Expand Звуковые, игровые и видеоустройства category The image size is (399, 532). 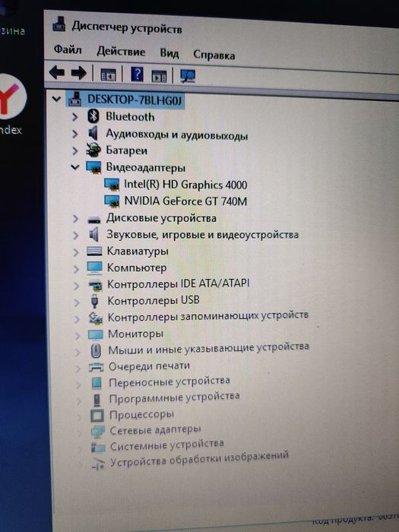[76, 236]
